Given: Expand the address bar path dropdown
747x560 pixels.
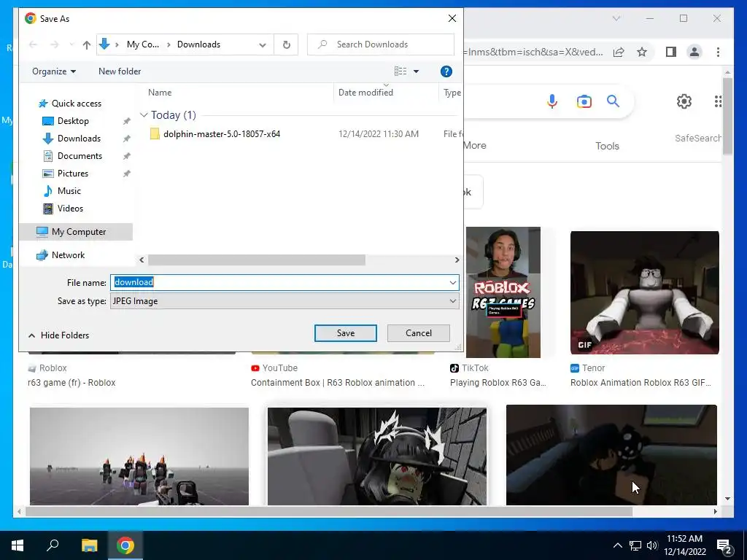Looking at the screenshot, I should click(263, 44).
